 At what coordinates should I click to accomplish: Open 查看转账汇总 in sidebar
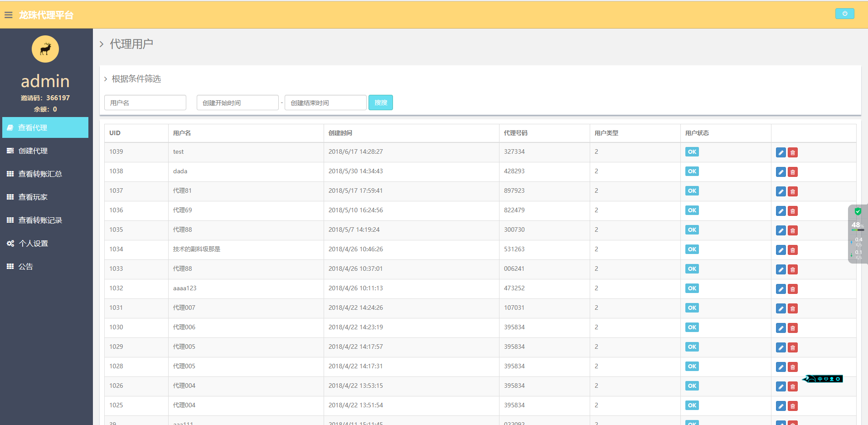point(45,174)
